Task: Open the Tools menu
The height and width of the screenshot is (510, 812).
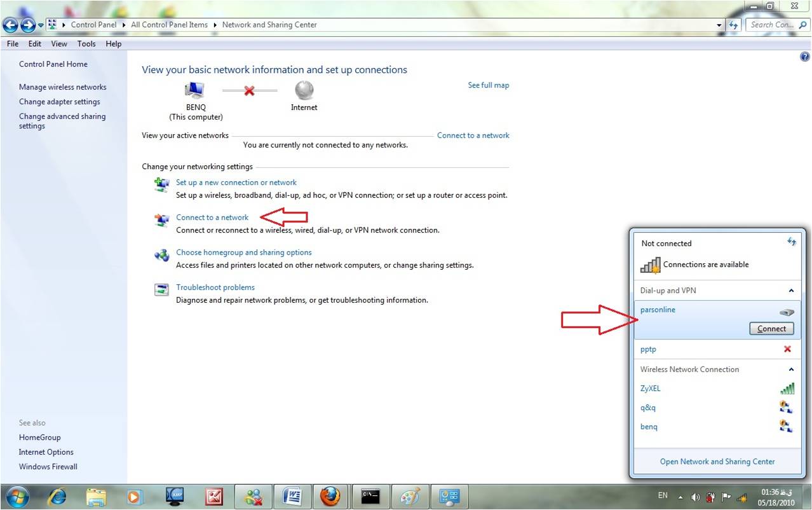Action: tap(86, 44)
